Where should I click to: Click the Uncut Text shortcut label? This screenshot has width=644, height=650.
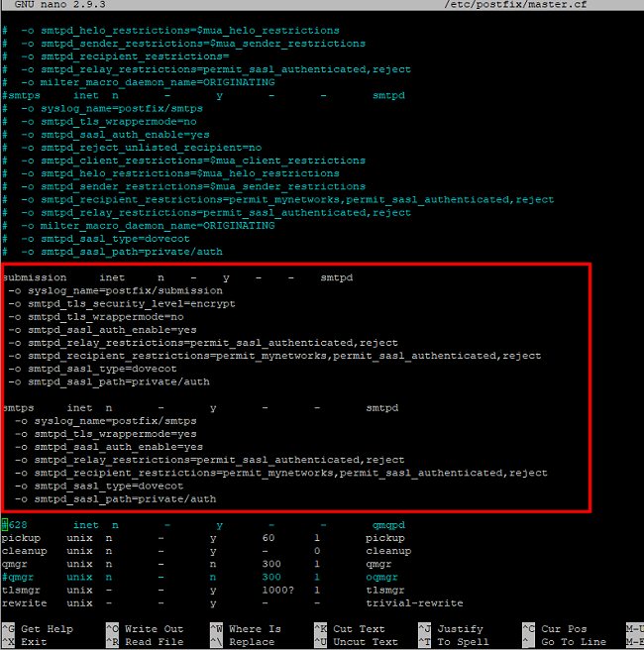coord(366,642)
